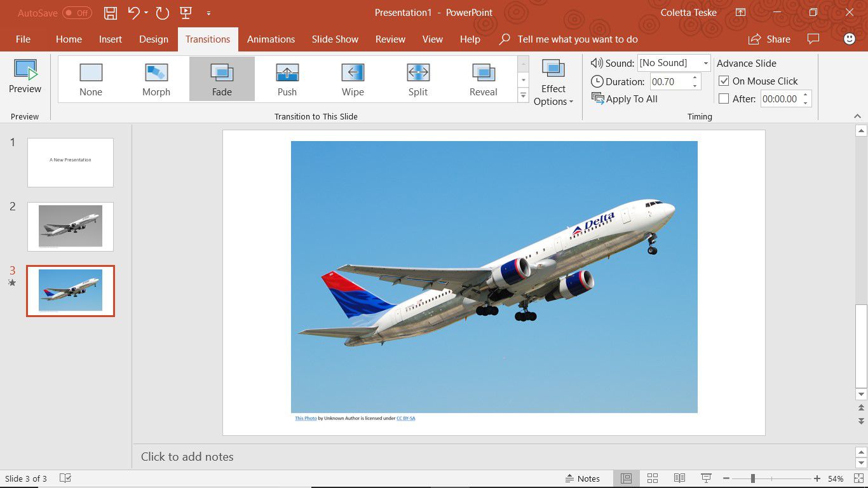
Task: Open Reading View from status bar
Action: coord(679,478)
